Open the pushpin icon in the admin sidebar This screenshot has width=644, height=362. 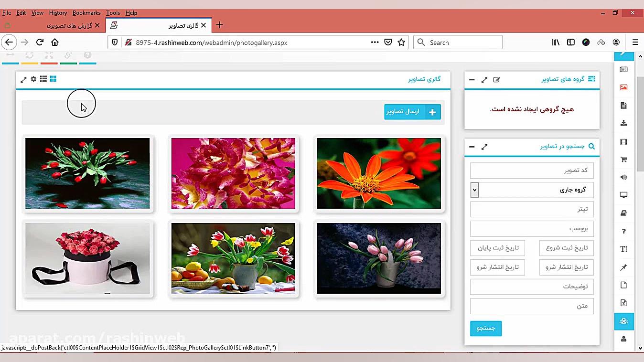pyautogui.click(x=623, y=267)
